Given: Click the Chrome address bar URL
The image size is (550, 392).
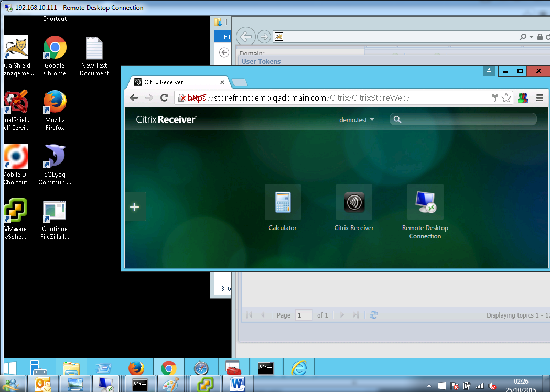Looking at the screenshot, I should [x=315, y=98].
